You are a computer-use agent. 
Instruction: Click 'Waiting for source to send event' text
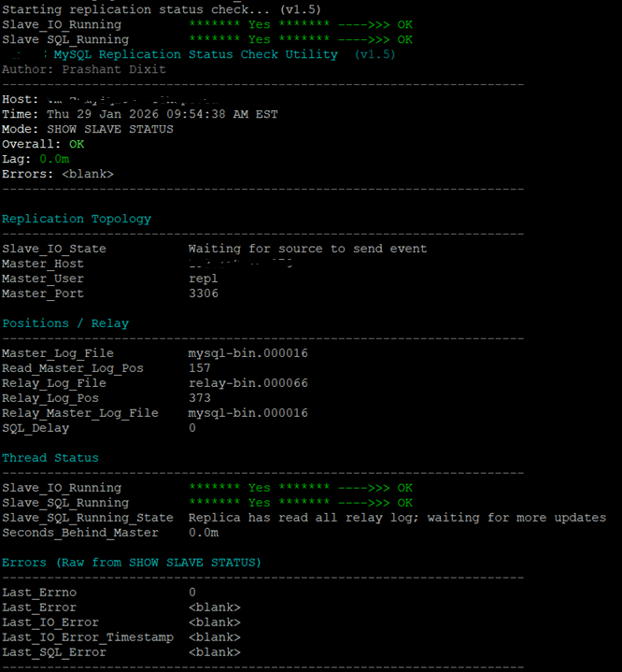coord(307,249)
